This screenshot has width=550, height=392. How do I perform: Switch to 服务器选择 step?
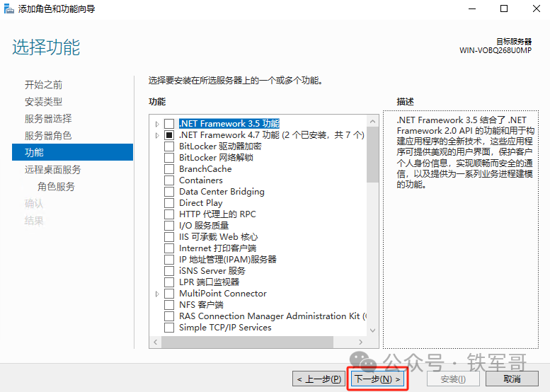pyautogui.click(x=48, y=118)
